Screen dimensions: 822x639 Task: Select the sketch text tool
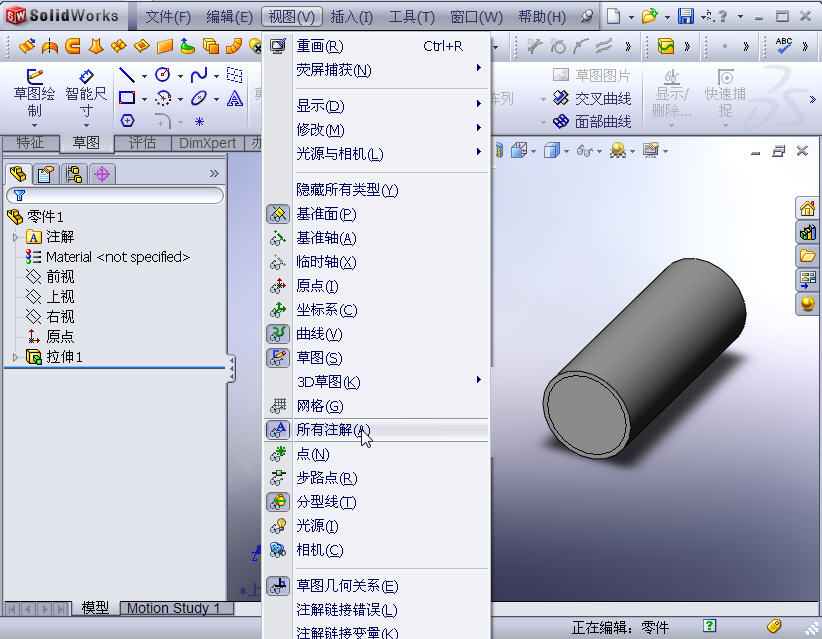click(x=234, y=98)
